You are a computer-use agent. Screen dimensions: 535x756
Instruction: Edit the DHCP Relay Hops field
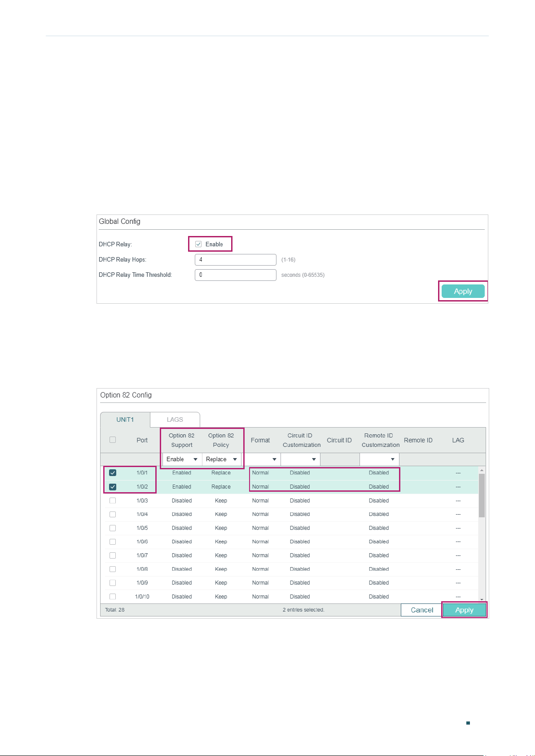235,260
